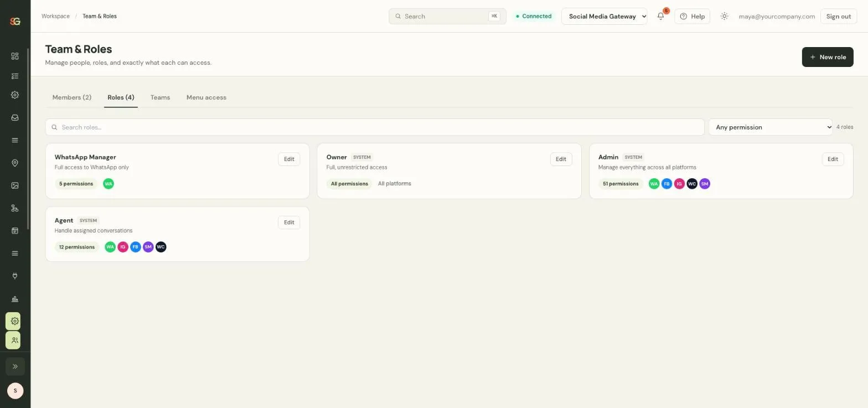The image size is (868, 408).
Task: Edit the Agent role
Action: click(x=289, y=223)
